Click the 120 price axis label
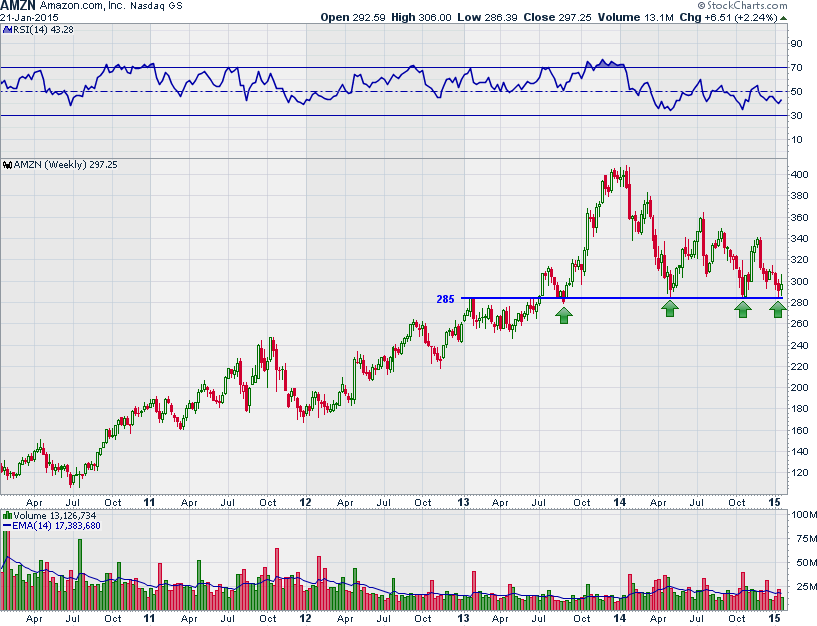The image size is (817, 626). (800, 473)
